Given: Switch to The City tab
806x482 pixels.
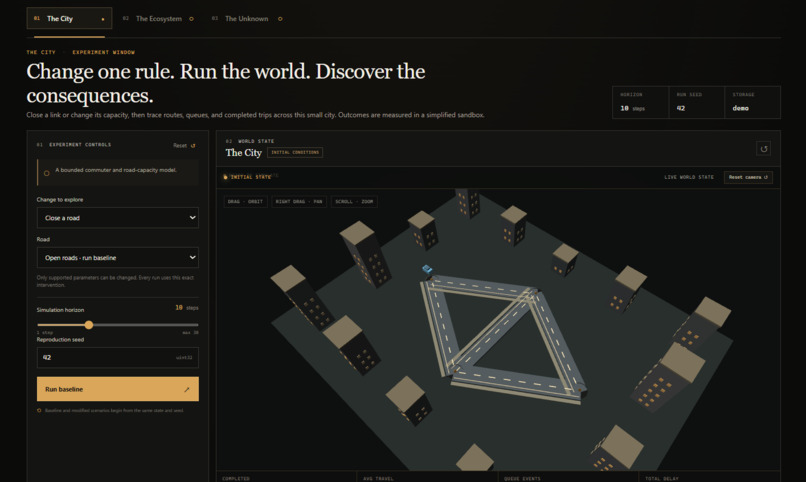Looking at the screenshot, I should click(x=69, y=18).
